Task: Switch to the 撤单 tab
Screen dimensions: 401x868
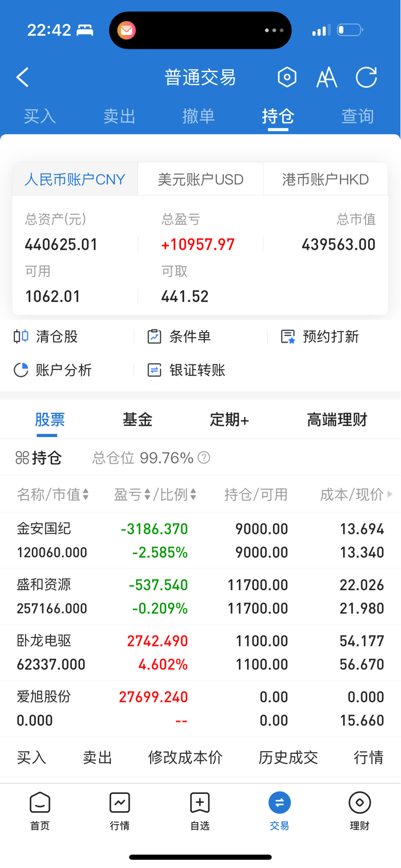Action: tap(199, 116)
